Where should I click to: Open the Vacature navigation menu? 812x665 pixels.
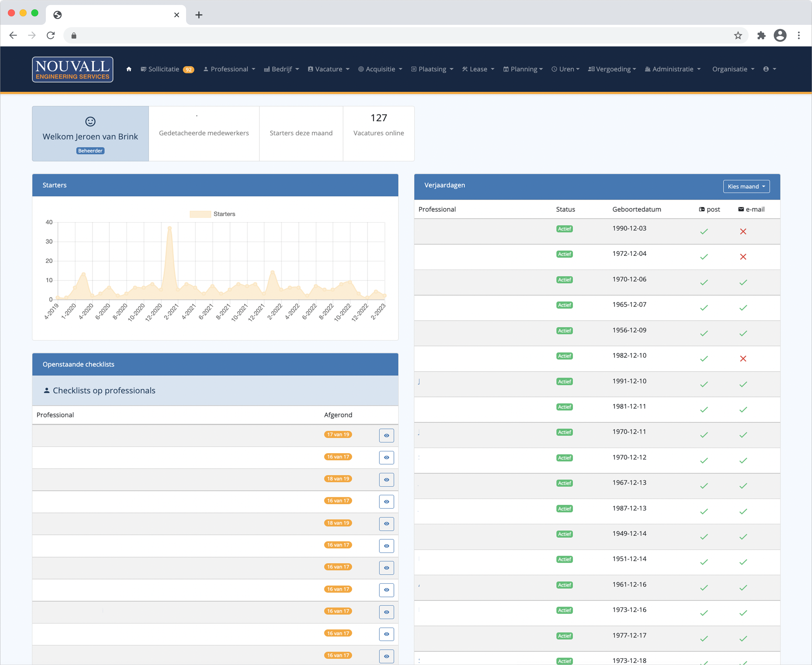[329, 69]
